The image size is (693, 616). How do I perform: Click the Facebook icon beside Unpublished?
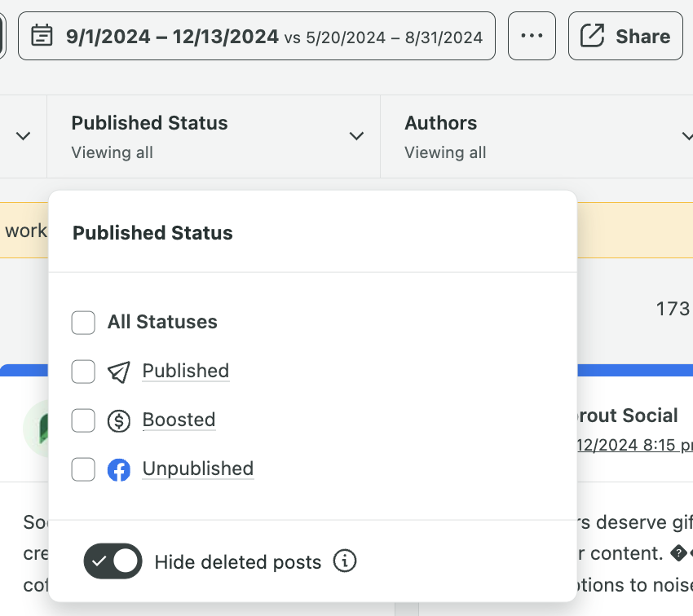[x=119, y=469]
